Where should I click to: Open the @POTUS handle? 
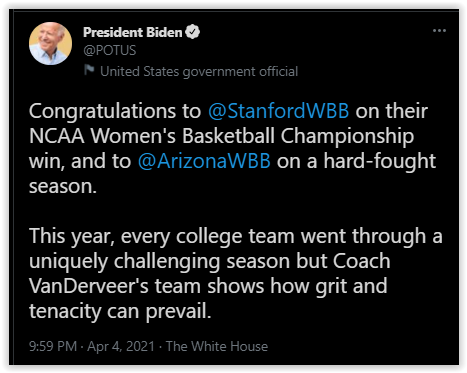click(110, 50)
